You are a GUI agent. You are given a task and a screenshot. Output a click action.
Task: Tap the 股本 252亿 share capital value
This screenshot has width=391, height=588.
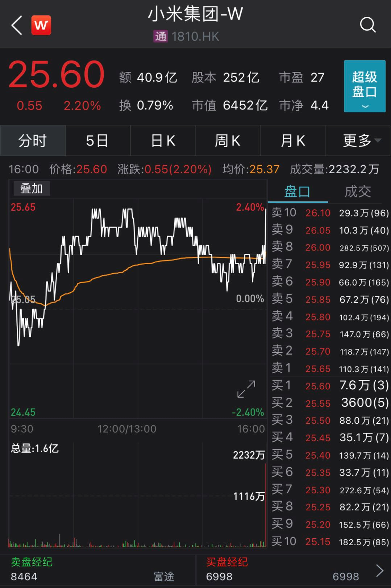(225, 77)
